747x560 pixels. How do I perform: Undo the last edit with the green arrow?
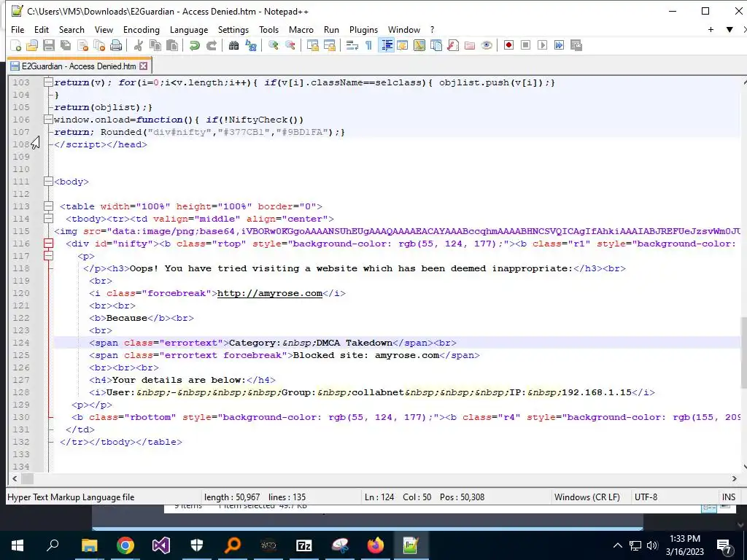coord(194,45)
